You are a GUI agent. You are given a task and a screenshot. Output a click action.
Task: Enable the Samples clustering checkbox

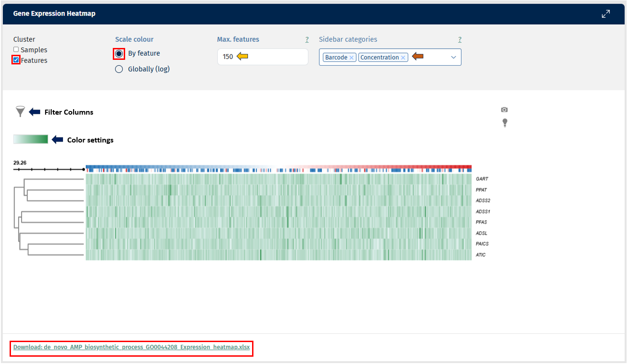click(16, 49)
